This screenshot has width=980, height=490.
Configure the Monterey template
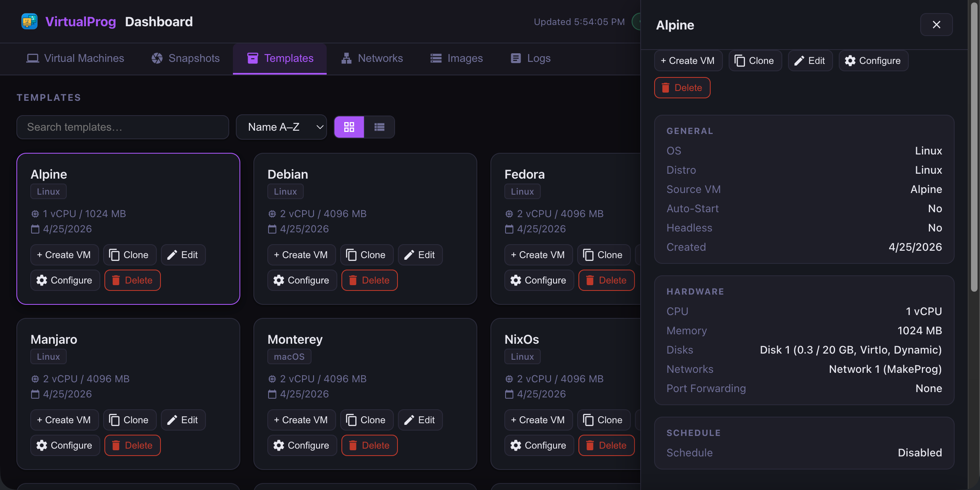[302, 445]
